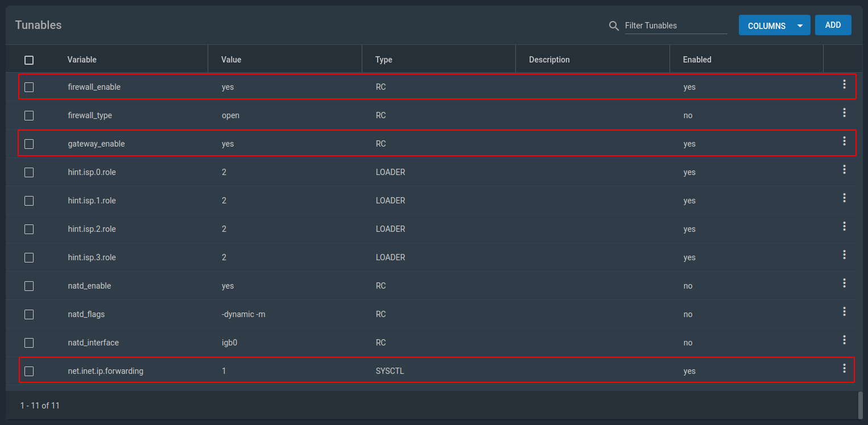Image resolution: width=868 pixels, height=425 pixels.
Task: Select the firewall_enable variable name
Action: click(94, 87)
